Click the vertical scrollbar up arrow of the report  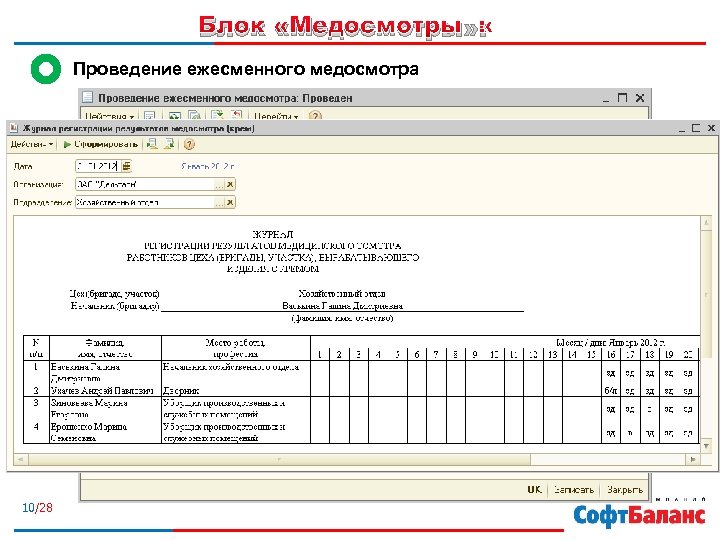pyautogui.click(x=706, y=223)
